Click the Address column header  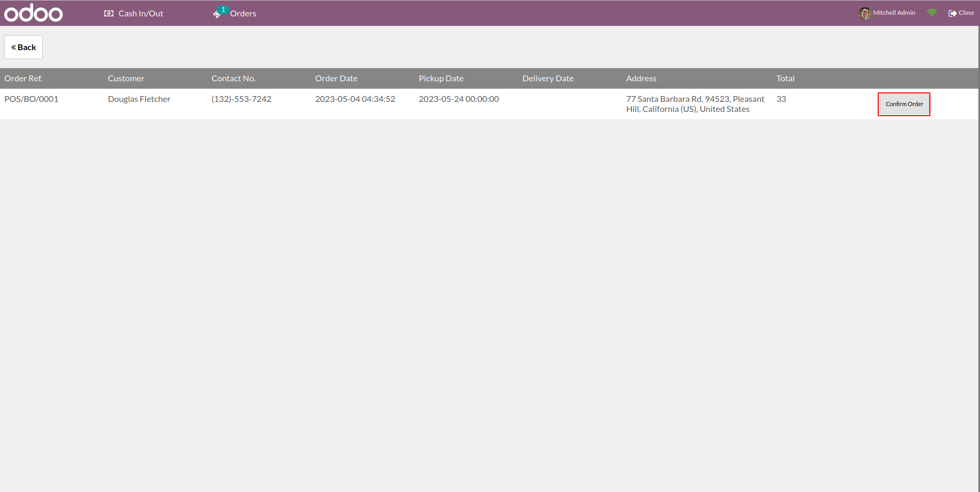point(641,79)
